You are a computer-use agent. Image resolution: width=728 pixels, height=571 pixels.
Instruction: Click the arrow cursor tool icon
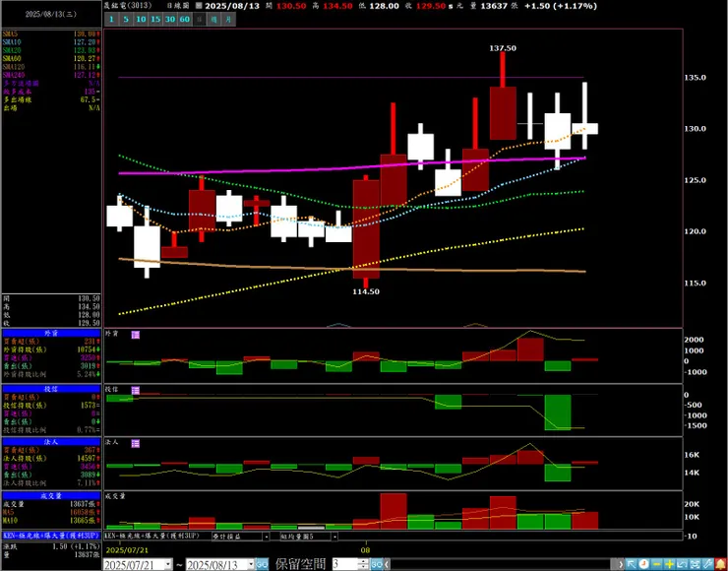tap(632, 564)
